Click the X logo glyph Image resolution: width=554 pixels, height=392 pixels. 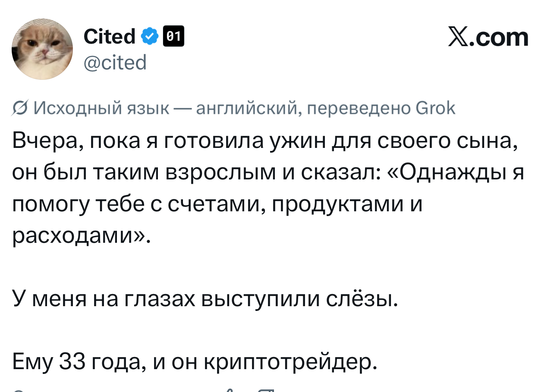click(x=459, y=38)
